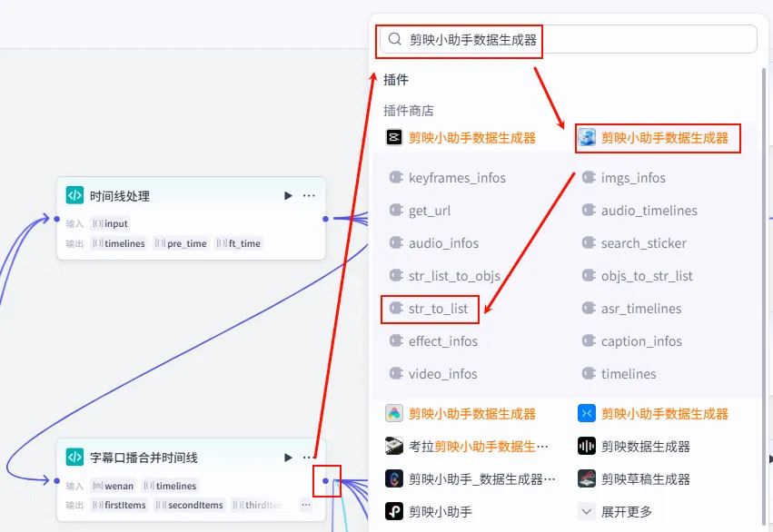Select the blue cube-icon 剪映小助手数据生成器 plugin
Image resolution: width=773 pixels, height=532 pixels.
(x=653, y=137)
